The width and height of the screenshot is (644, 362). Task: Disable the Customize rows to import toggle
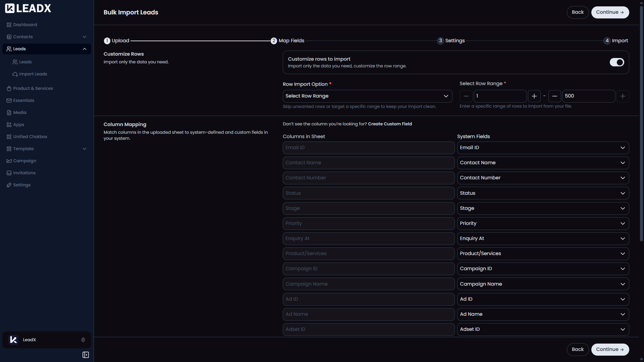coord(616,62)
